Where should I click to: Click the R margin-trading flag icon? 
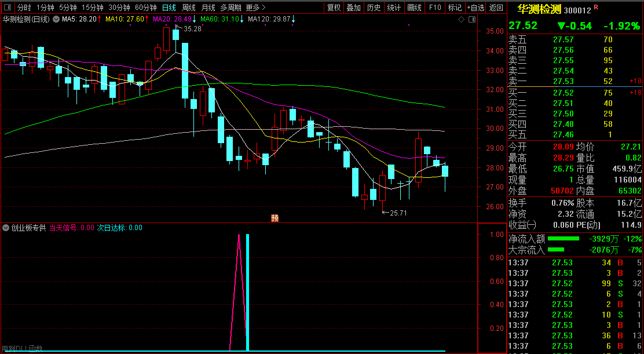click(x=596, y=7)
